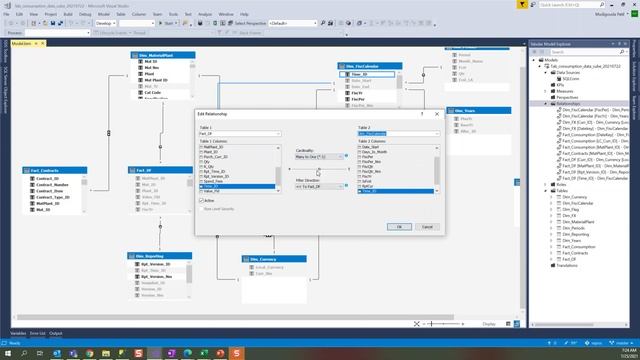Select the SQLConn data source
Viewport: 640px width, 360px height.
tap(571, 78)
